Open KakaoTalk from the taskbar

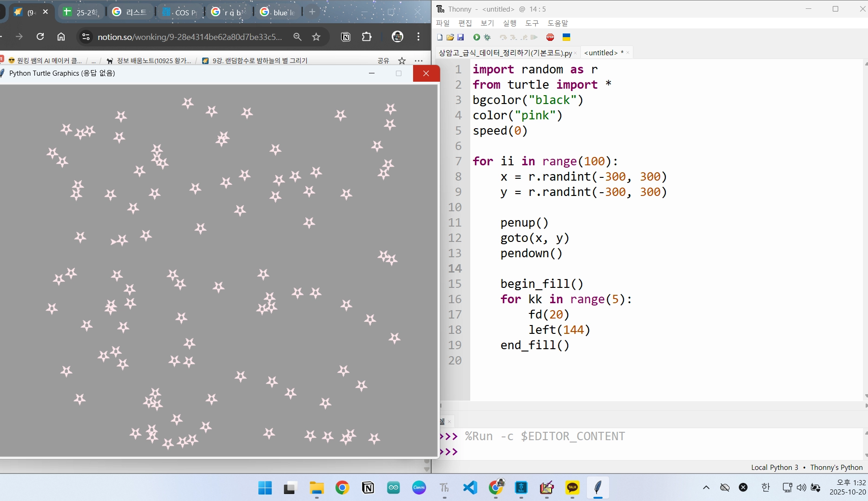[x=572, y=488]
